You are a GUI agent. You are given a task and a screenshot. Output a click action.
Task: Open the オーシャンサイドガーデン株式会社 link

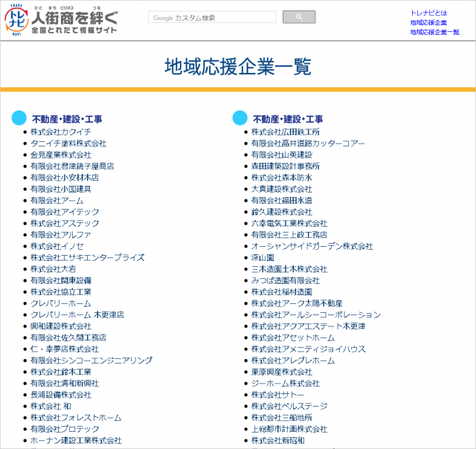tap(312, 246)
